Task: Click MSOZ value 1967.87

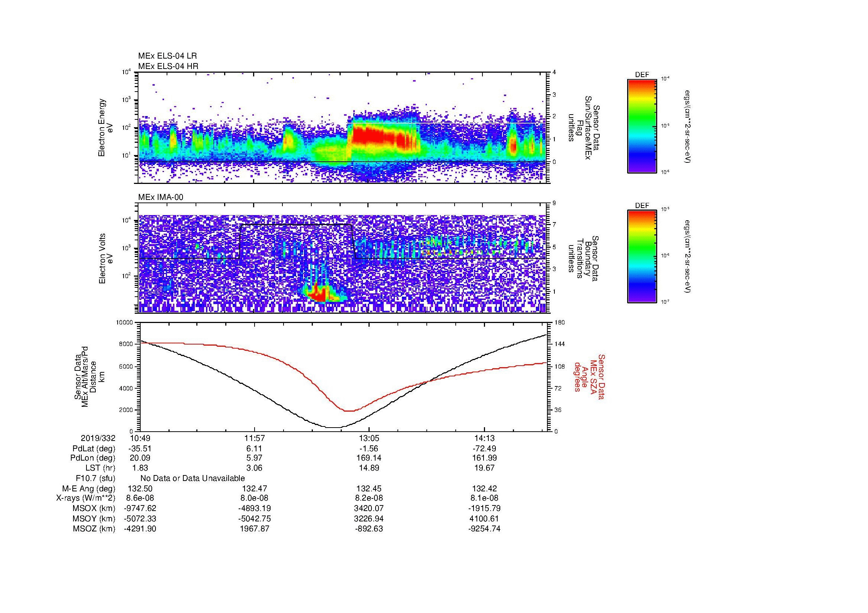Action: [255, 529]
